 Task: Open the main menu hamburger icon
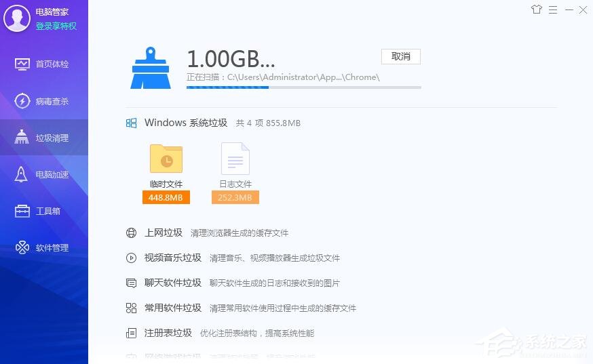click(x=553, y=9)
